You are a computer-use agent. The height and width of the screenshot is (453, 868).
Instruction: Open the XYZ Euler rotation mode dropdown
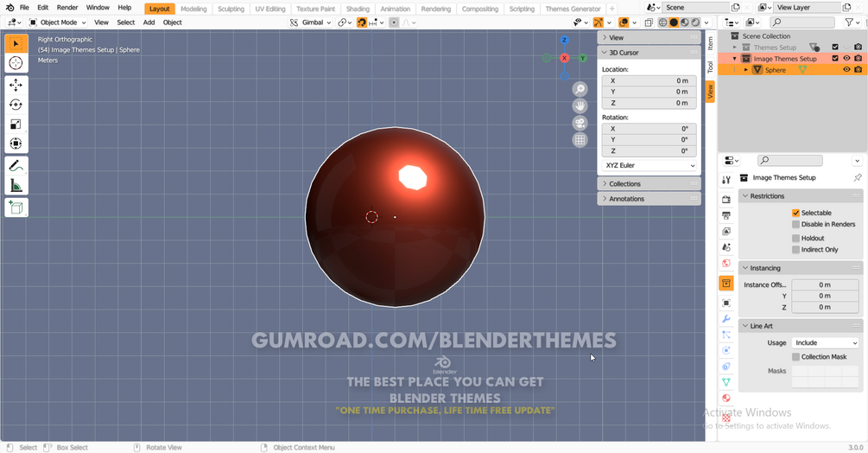point(649,166)
